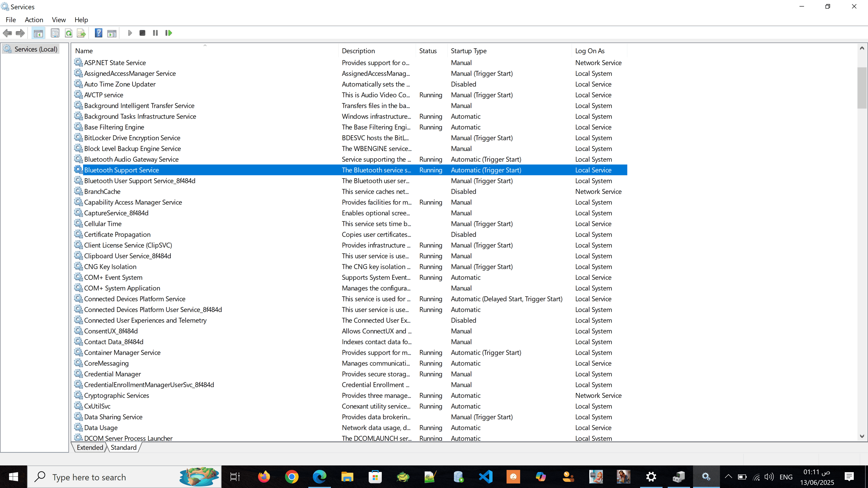Image resolution: width=868 pixels, height=488 pixels.
Task: Select Services (Local) in console tree
Action: tap(36, 49)
